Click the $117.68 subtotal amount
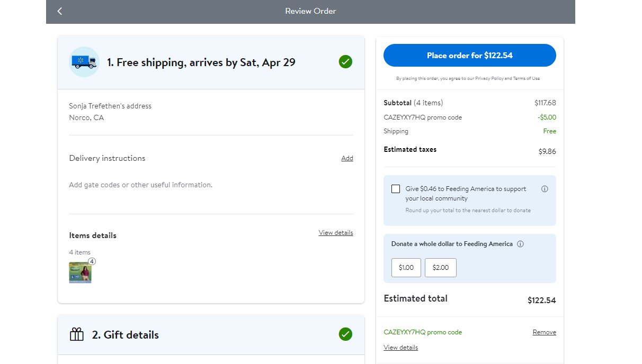642x364 pixels. [x=545, y=103]
